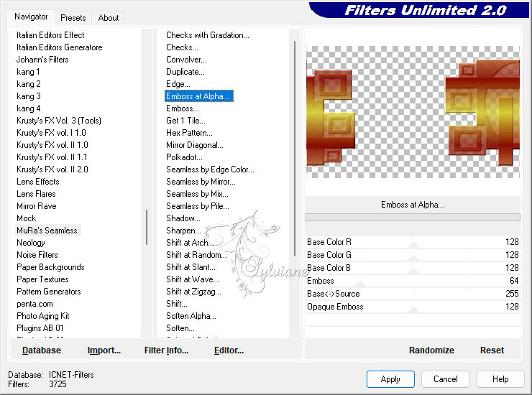Select Krusty's FX vol. II 1.1
Screen dimensions: 532x395
click(x=52, y=157)
